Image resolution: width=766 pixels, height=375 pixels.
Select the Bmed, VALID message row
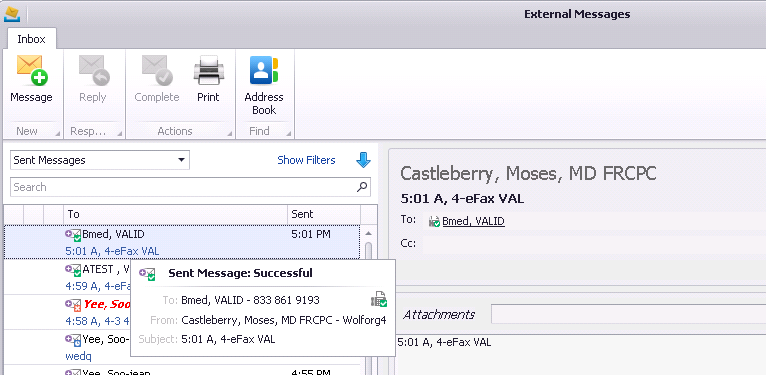182,242
